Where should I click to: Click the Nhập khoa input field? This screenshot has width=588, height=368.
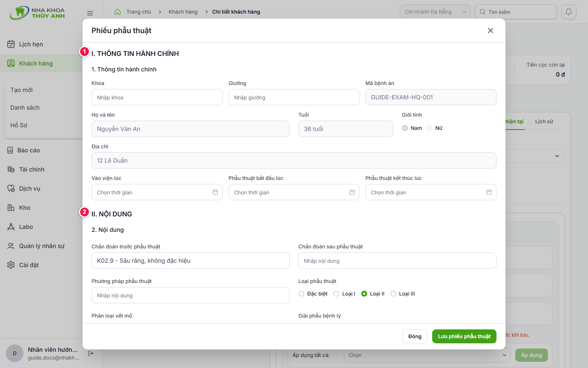(x=157, y=97)
